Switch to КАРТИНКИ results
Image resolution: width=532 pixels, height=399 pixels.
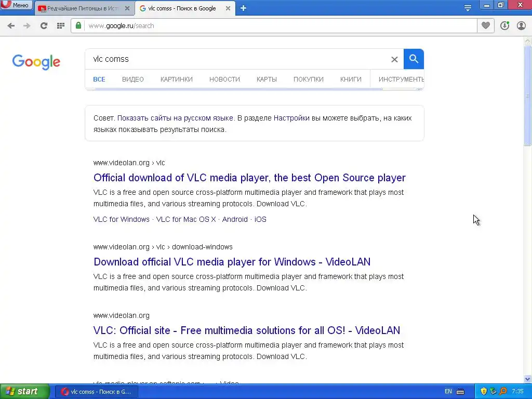point(177,79)
